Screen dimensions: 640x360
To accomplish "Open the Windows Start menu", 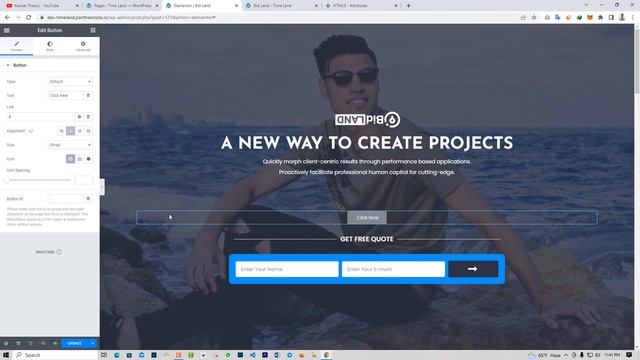I will pos(6,355).
